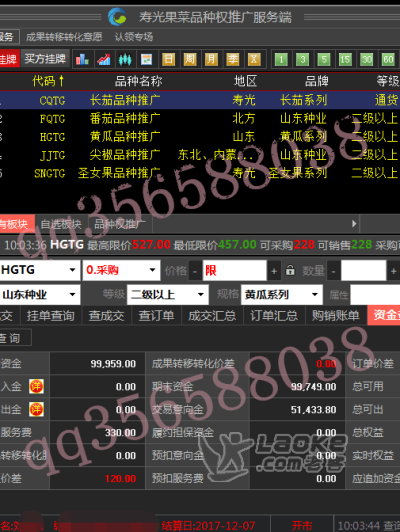Viewport: 400px width, 532px height.
Task: Increase price with plus button
Action: (274, 271)
